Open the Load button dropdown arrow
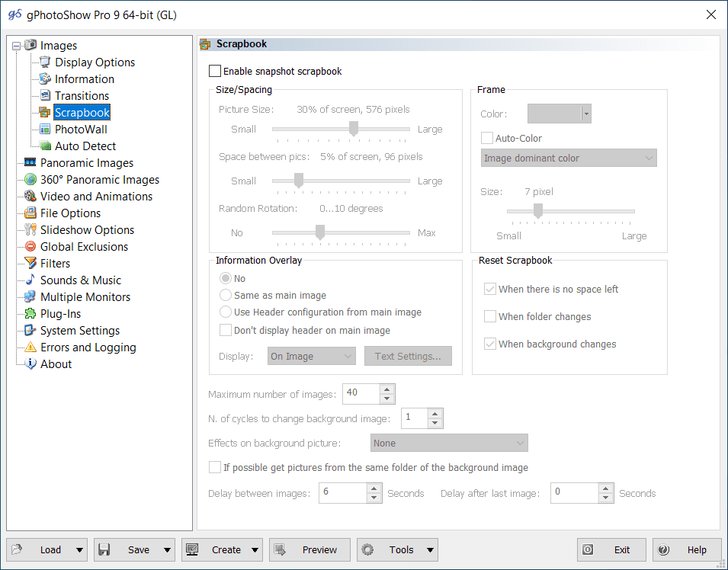Image resolution: width=728 pixels, height=570 pixels. point(79,550)
